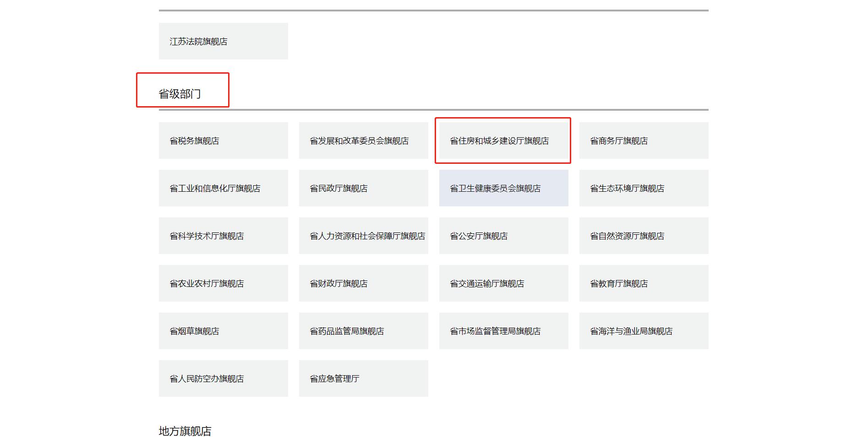Viewport: 868px width, 437px height.
Task: Click 省工业和信息化厅旗舰店
Action: 224,188
